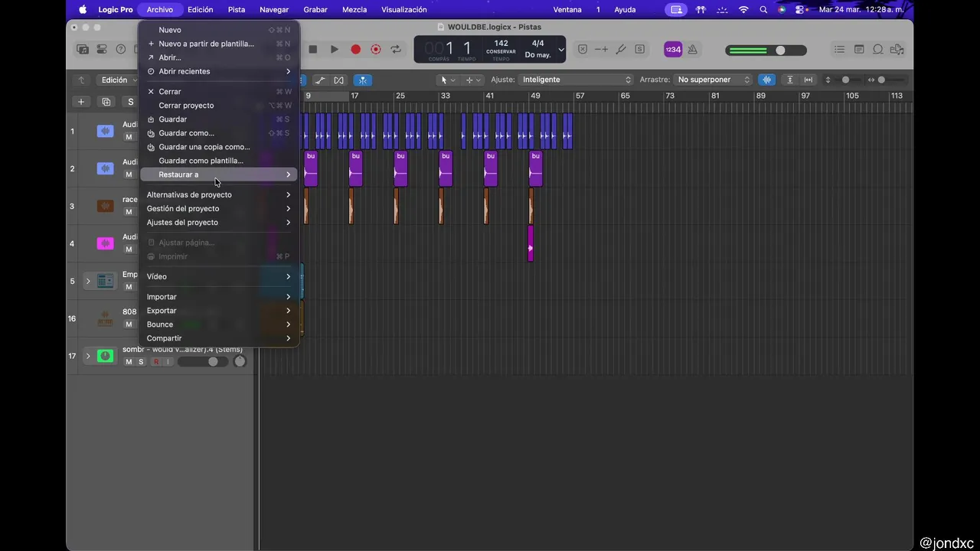
Task: Click the tempo value 142
Action: pyautogui.click(x=501, y=44)
